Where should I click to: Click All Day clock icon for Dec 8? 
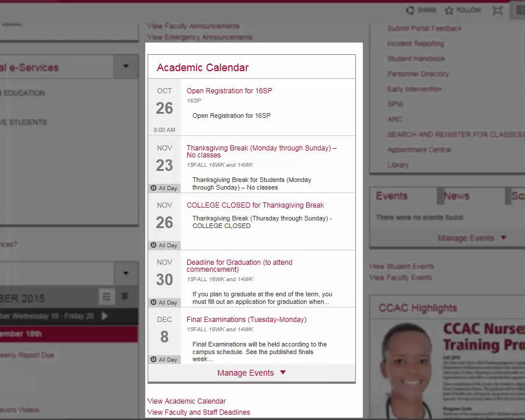coord(153,359)
